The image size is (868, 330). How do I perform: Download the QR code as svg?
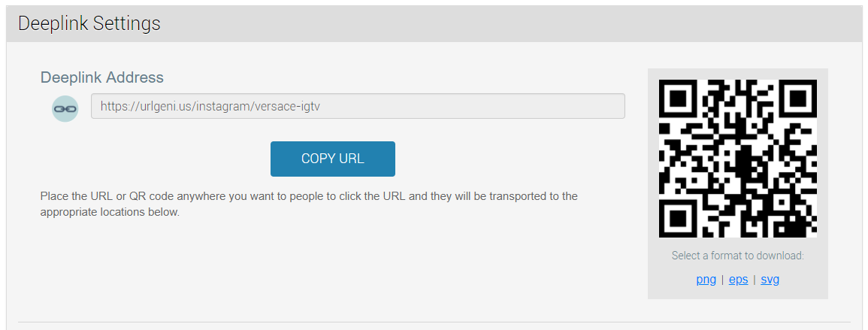click(x=770, y=280)
